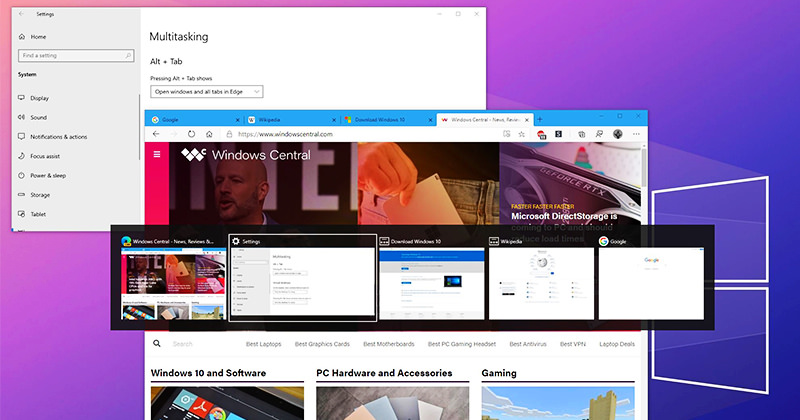Go back in the Edge browser
The height and width of the screenshot is (420, 800).
(x=156, y=134)
